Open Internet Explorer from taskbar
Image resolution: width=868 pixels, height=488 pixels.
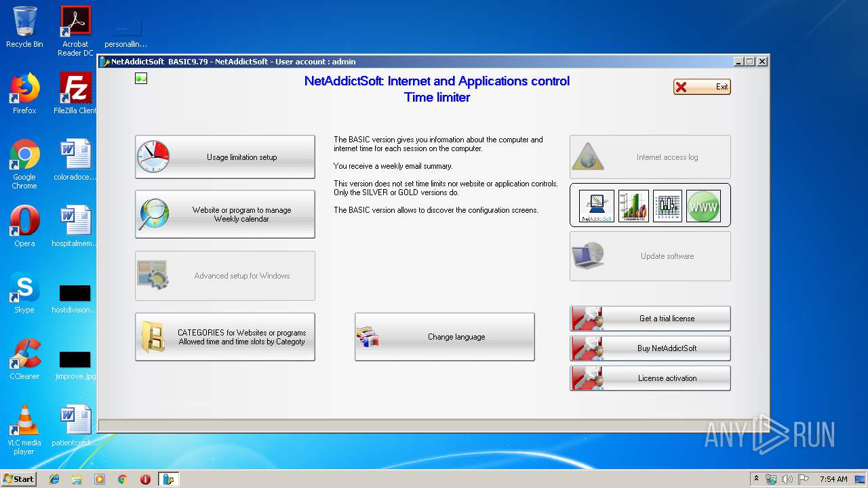[x=54, y=479]
